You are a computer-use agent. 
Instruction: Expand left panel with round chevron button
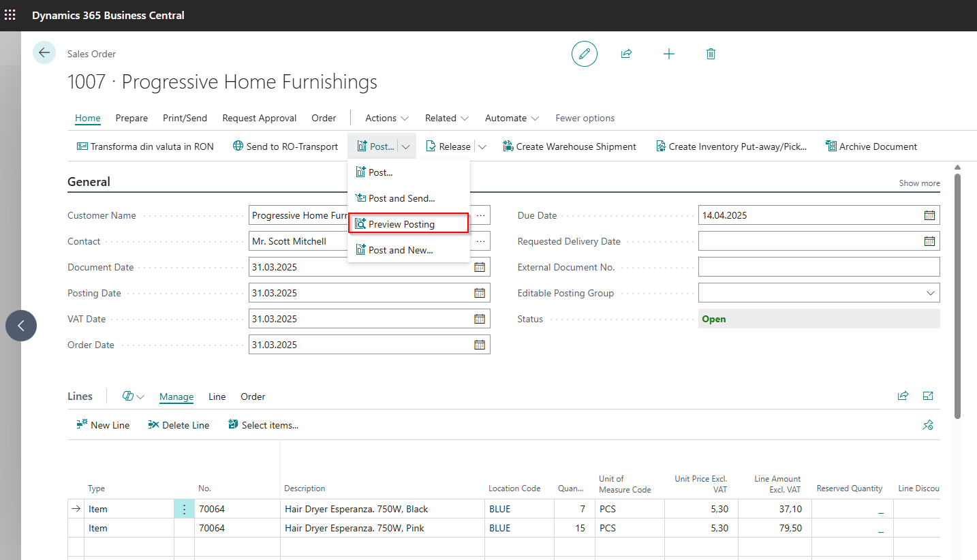click(x=21, y=326)
